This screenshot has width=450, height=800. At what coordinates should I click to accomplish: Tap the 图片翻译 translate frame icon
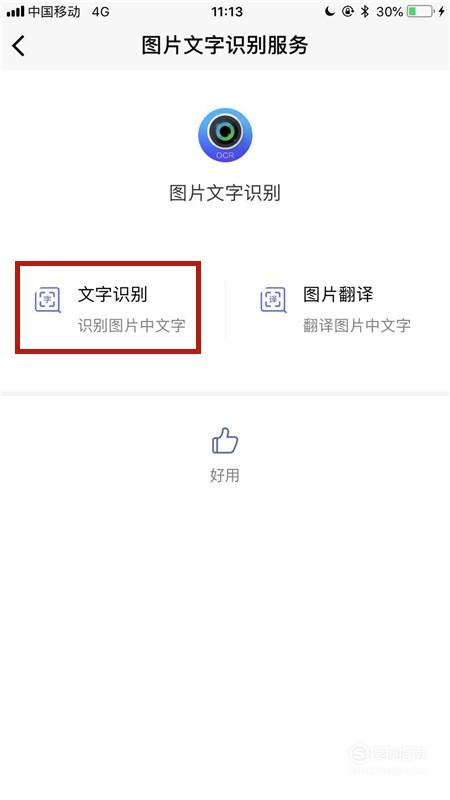(x=273, y=299)
